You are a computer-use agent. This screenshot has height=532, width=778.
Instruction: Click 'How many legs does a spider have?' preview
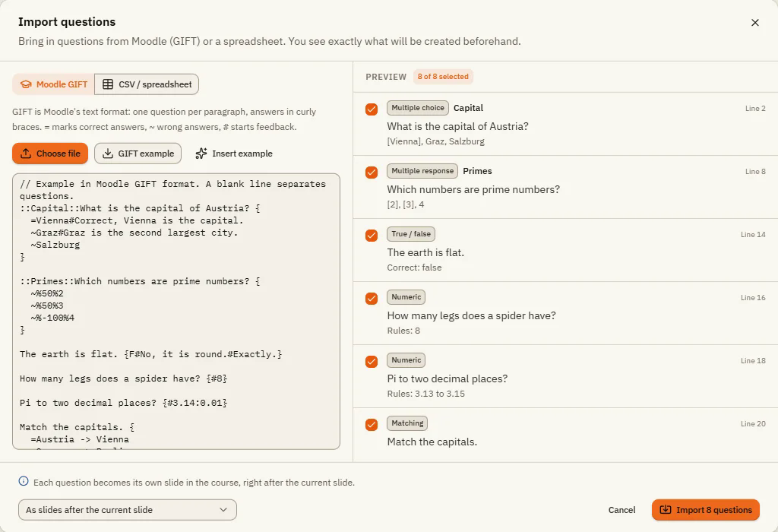click(x=471, y=315)
